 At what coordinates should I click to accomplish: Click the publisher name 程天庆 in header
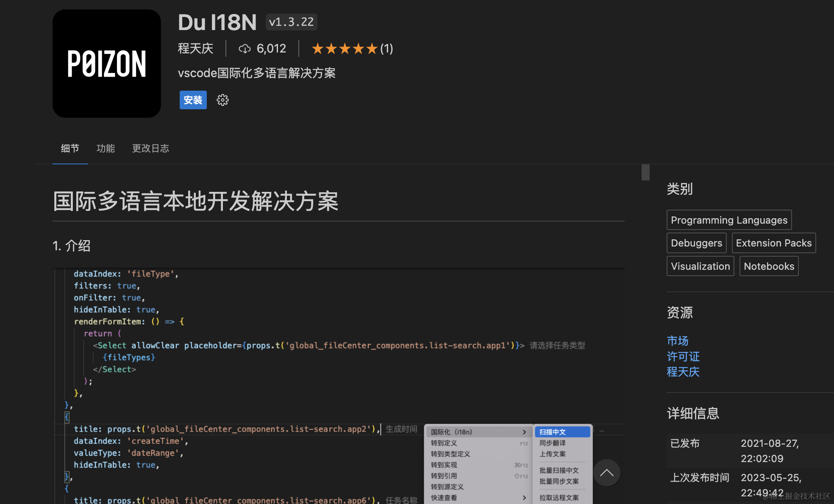coord(195,49)
